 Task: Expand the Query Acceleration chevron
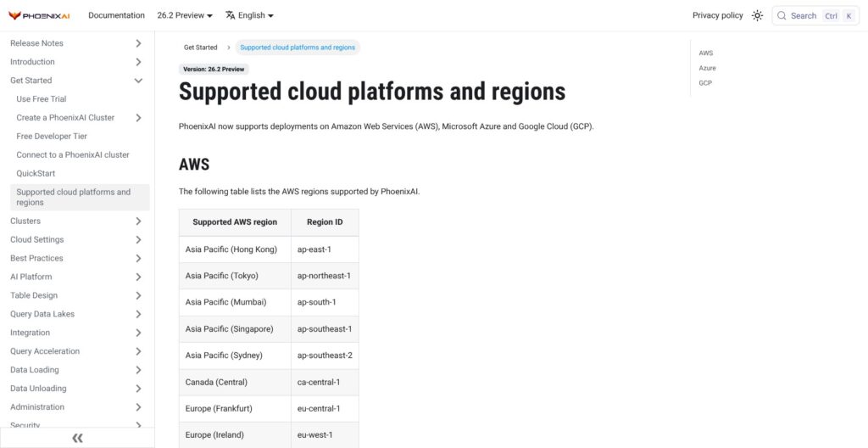point(138,351)
